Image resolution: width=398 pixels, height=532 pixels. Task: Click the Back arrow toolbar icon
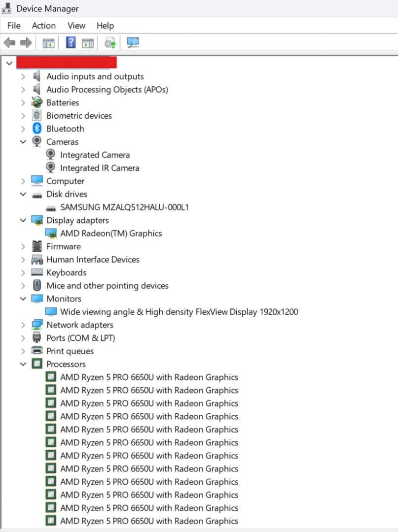(x=9, y=43)
